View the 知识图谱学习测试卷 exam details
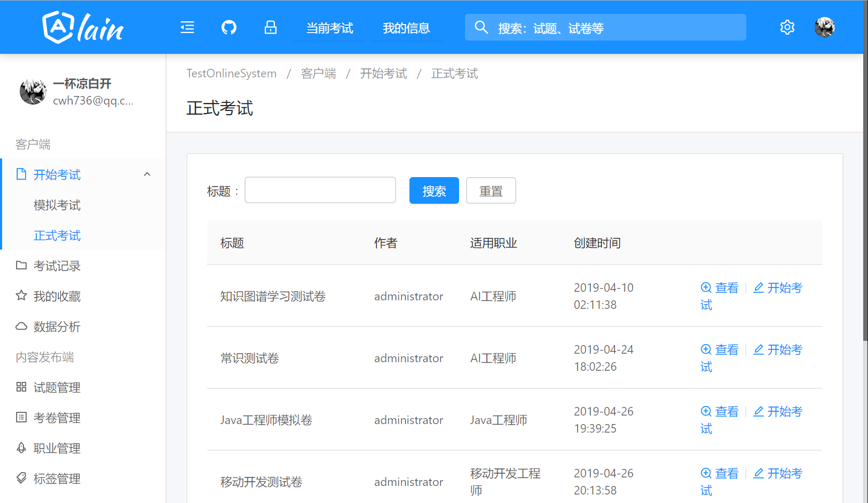Image resolution: width=868 pixels, height=503 pixels. click(x=720, y=288)
